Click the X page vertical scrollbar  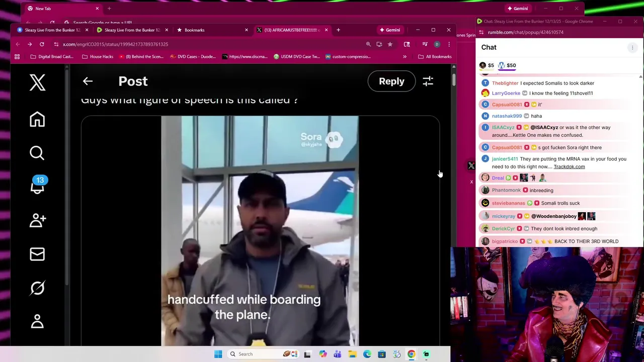coord(453,80)
